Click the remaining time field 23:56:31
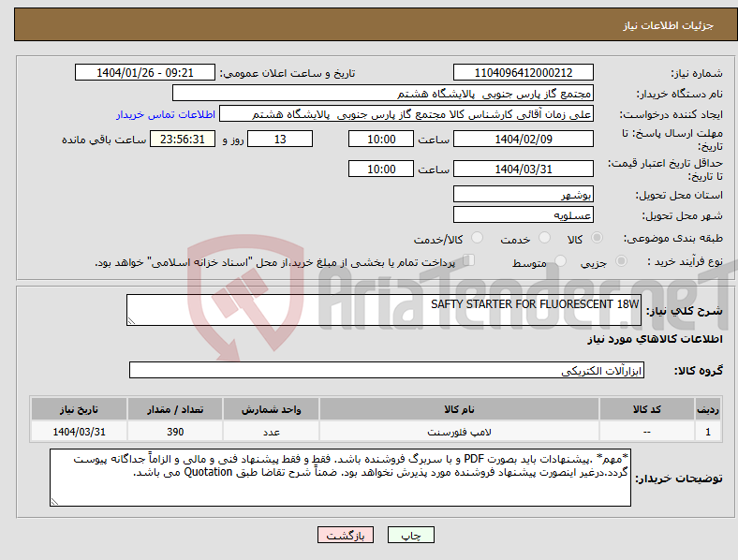 coord(183,139)
